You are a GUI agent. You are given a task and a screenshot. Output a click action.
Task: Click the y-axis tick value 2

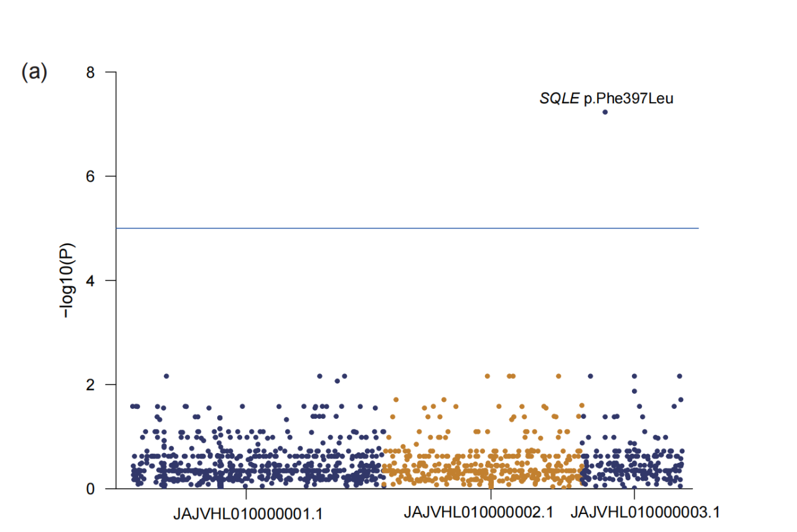point(92,385)
